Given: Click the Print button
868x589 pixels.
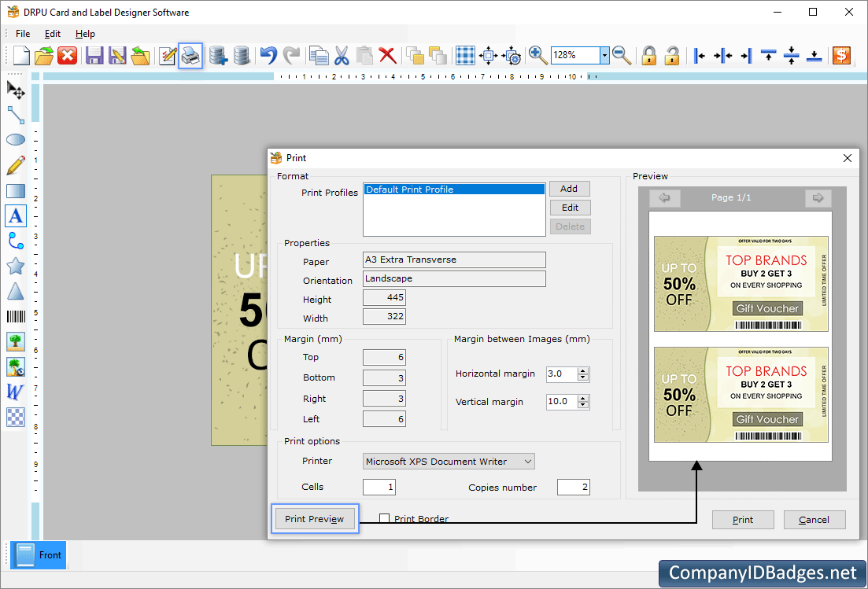Looking at the screenshot, I should click(x=743, y=520).
